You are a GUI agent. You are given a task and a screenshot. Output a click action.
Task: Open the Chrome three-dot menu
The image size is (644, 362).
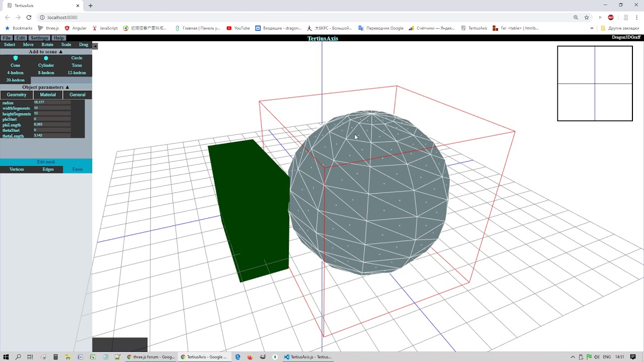636,18
